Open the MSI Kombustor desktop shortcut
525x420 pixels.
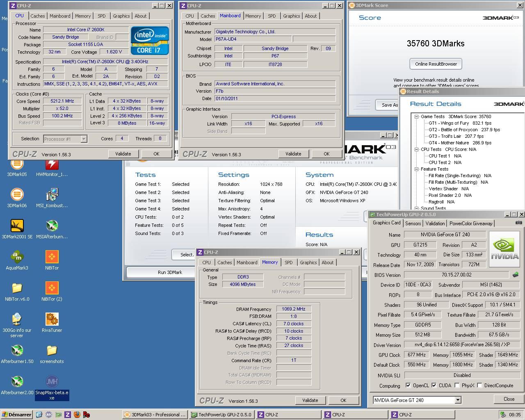[52, 198]
